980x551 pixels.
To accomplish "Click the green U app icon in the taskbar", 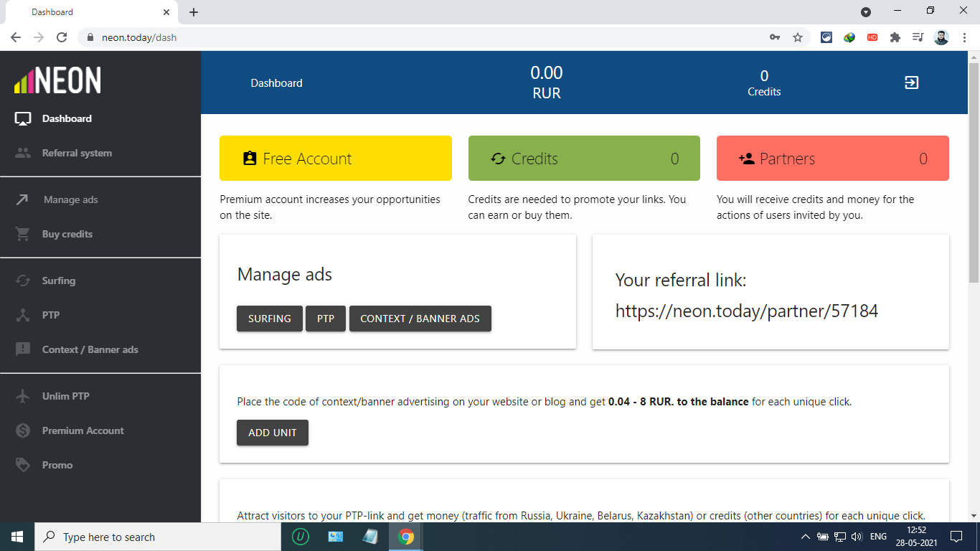I will 301,537.
